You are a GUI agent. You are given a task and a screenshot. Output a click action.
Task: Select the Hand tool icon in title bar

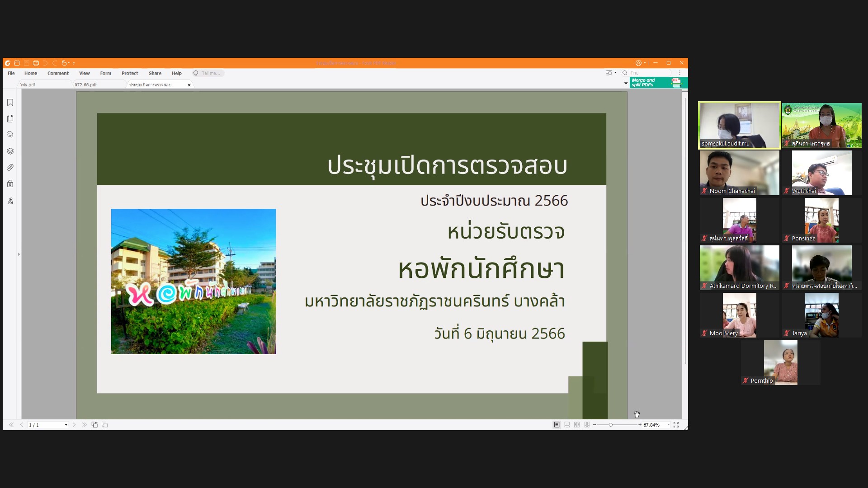coord(65,63)
